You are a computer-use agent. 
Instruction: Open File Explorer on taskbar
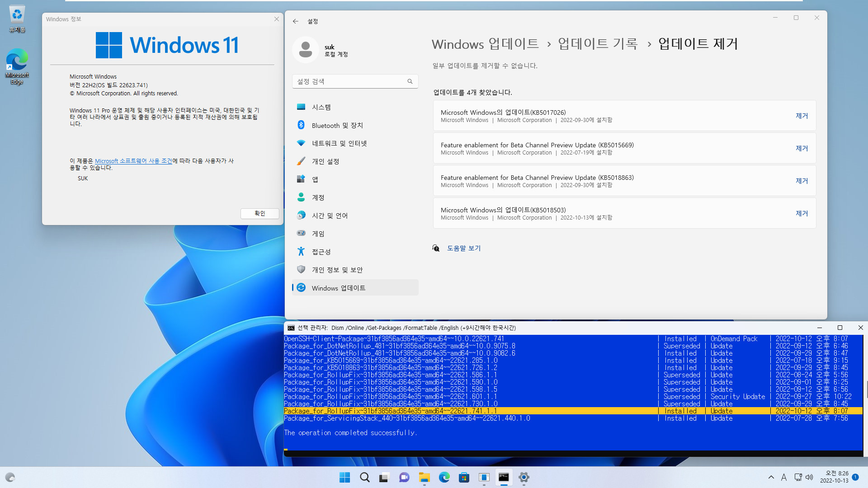pyautogui.click(x=424, y=477)
